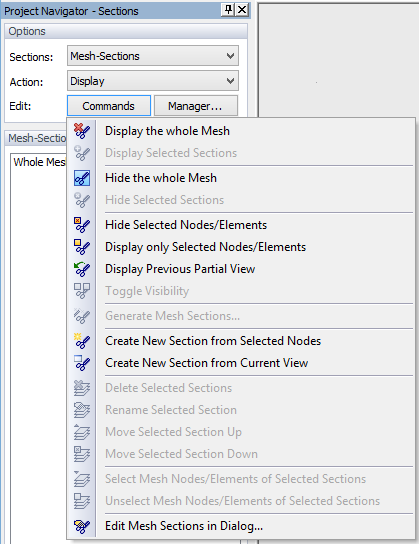Select Hide the whole Mesh menu entry

pos(161,178)
